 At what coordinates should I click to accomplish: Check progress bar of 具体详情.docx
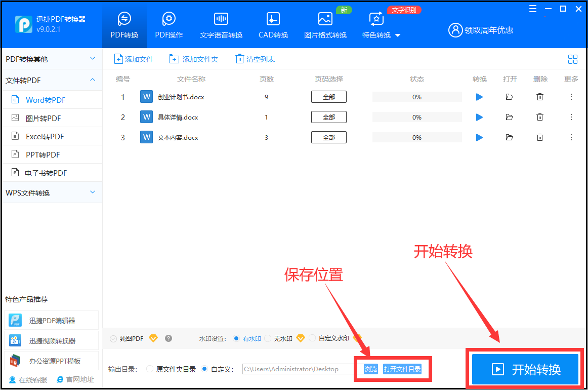[x=417, y=116]
